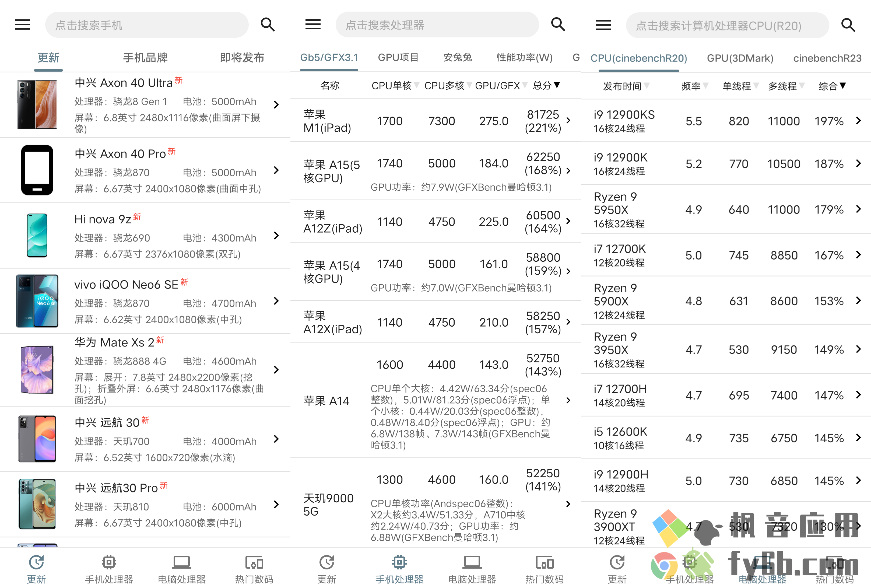Open the hamburger menu on the phone list screen
The height and width of the screenshot is (588, 871).
point(23,25)
